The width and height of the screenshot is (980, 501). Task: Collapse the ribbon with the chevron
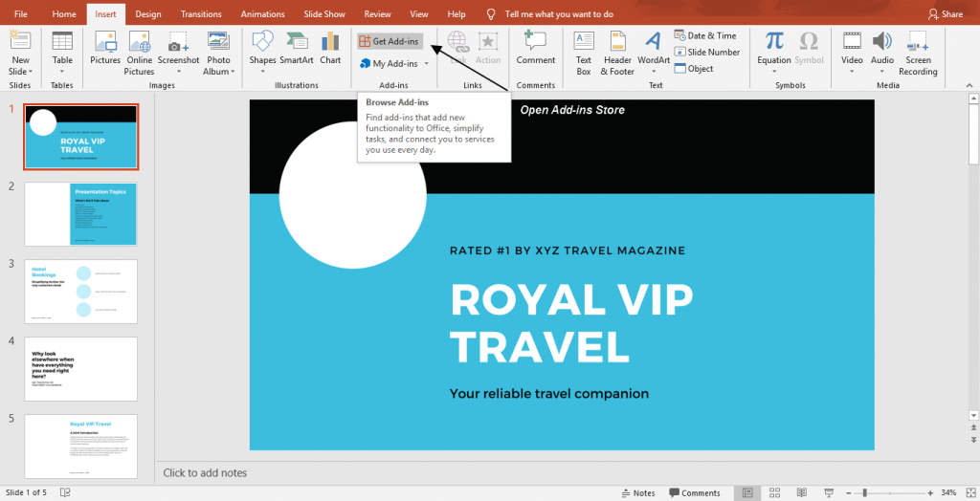coord(969,85)
